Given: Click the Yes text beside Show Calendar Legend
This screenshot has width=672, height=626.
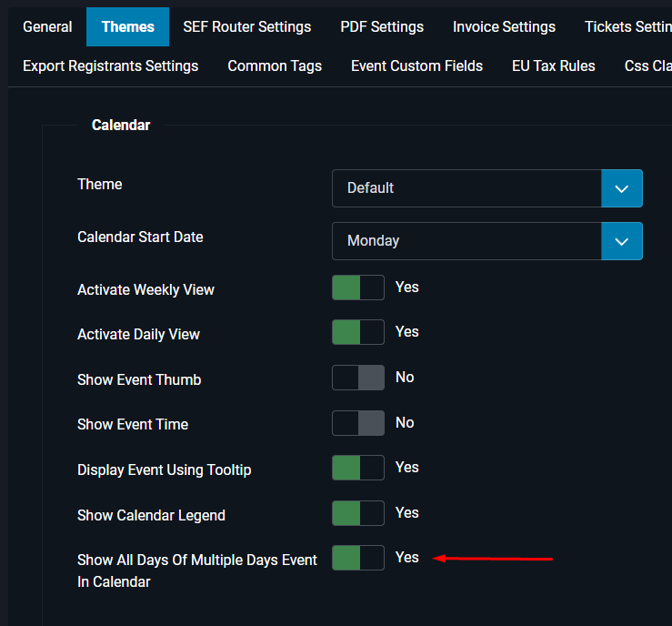Looking at the screenshot, I should [406, 512].
